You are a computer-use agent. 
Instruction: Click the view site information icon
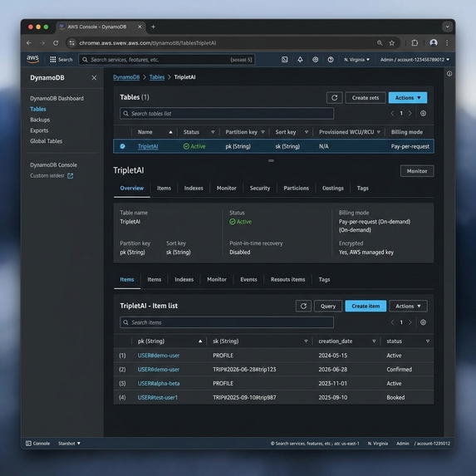tap(72, 43)
